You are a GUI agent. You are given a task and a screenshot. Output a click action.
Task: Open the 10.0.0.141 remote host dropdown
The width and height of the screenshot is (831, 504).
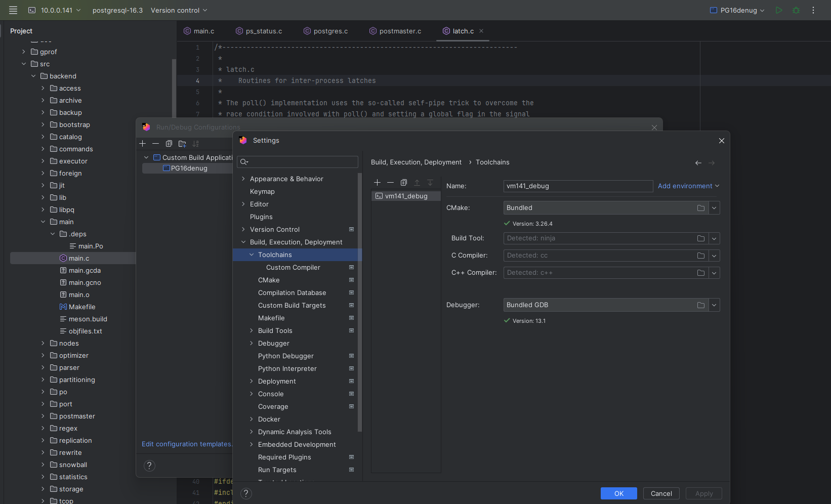pos(55,10)
